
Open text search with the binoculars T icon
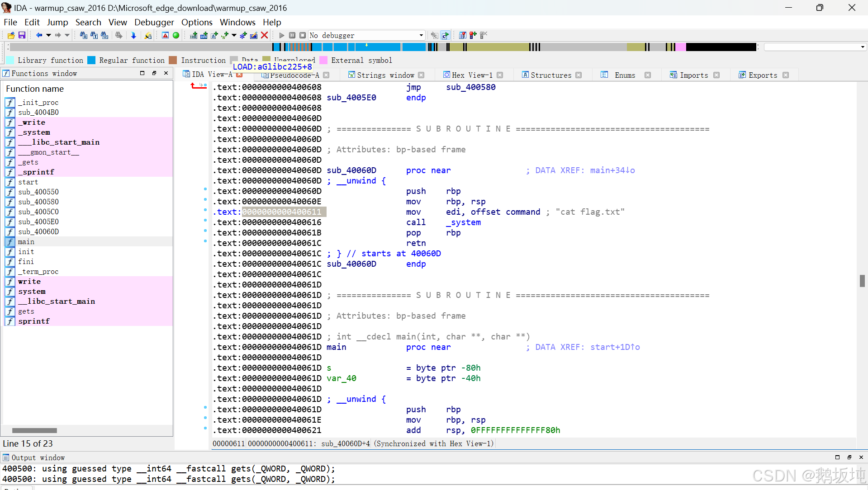(x=93, y=35)
